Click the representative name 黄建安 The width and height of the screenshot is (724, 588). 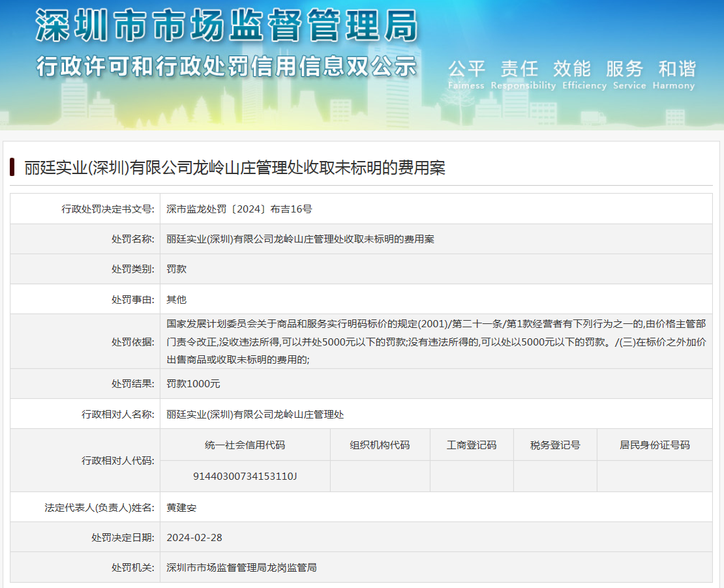pyautogui.click(x=181, y=508)
